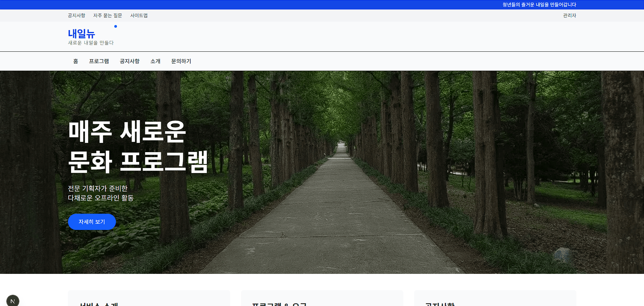The image size is (644, 306).
Task: Open the Next.js dev tools badge
Action: coord(13,301)
